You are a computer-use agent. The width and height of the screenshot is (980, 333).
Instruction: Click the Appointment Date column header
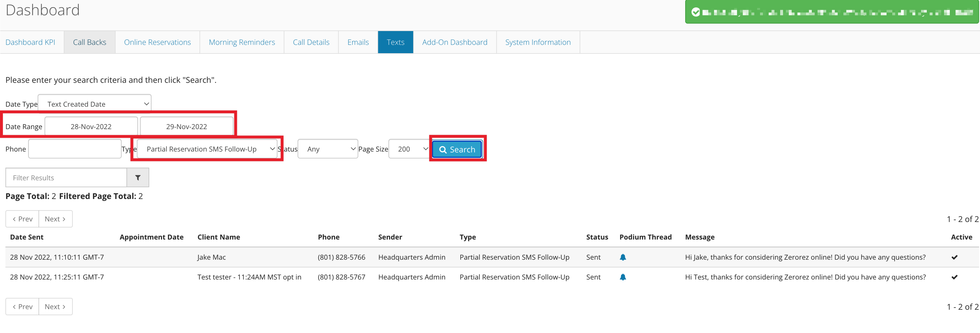pyautogui.click(x=152, y=237)
